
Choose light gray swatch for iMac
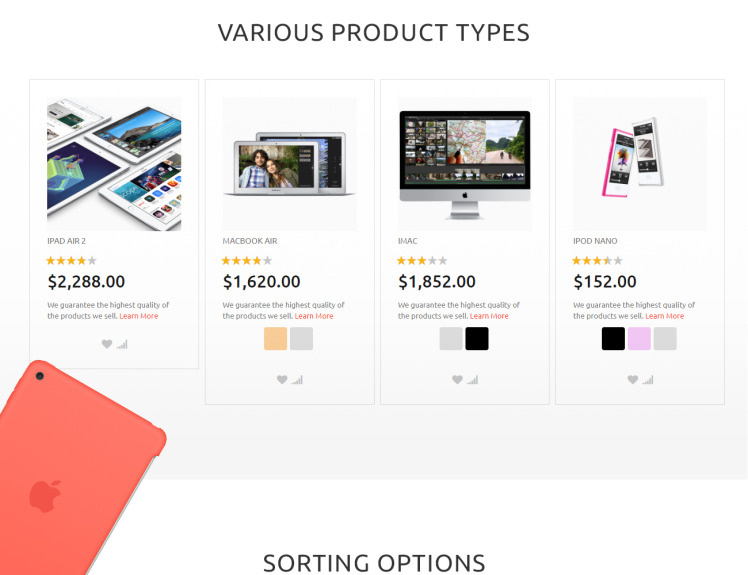pyautogui.click(x=451, y=339)
